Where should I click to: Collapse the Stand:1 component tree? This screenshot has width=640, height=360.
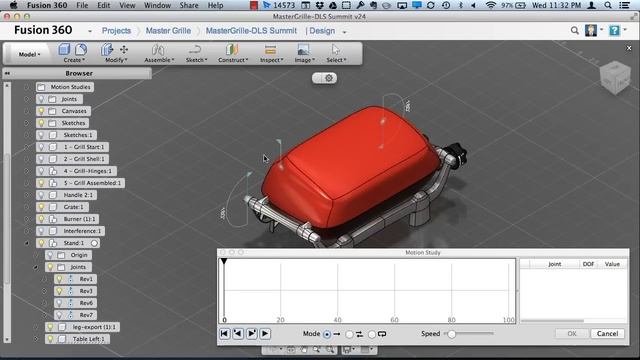click(27, 243)
